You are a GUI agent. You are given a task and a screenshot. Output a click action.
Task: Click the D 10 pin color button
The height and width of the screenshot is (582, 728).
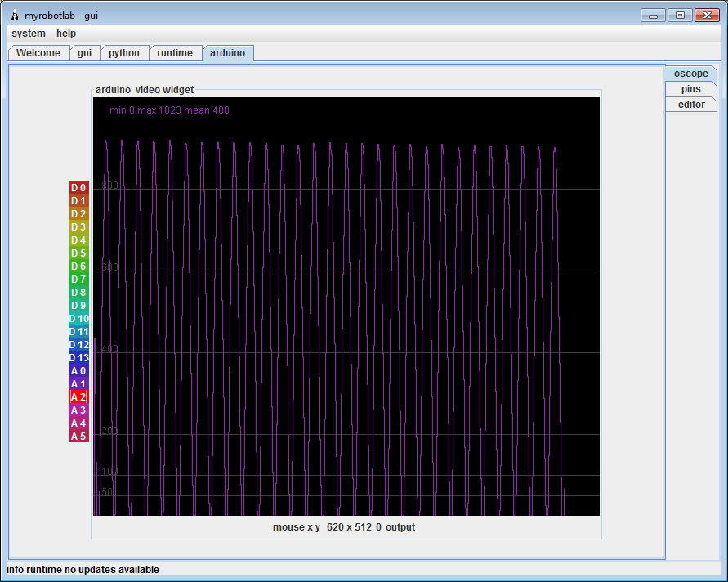[79, 319]
